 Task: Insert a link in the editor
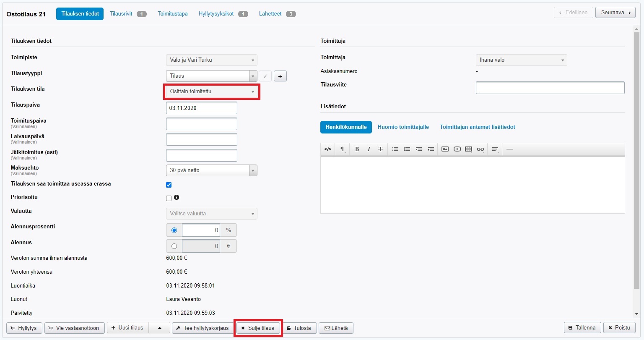pyautogui.click(x=480, y=149)
